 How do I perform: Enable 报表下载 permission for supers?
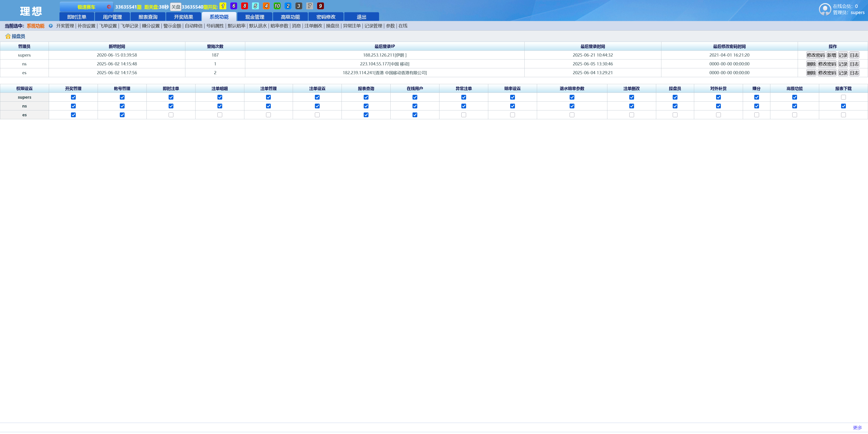(843, 97)
